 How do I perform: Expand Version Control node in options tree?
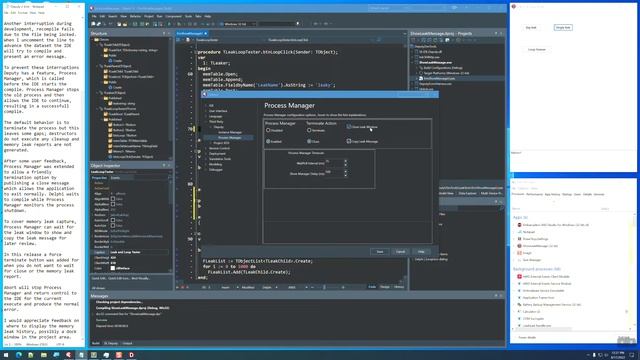click(x=206, y=148)
